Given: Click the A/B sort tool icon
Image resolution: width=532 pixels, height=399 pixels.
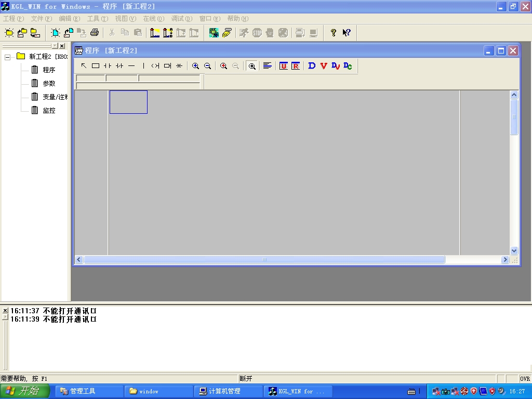Looking at the screenshot, I should point(168,33).
